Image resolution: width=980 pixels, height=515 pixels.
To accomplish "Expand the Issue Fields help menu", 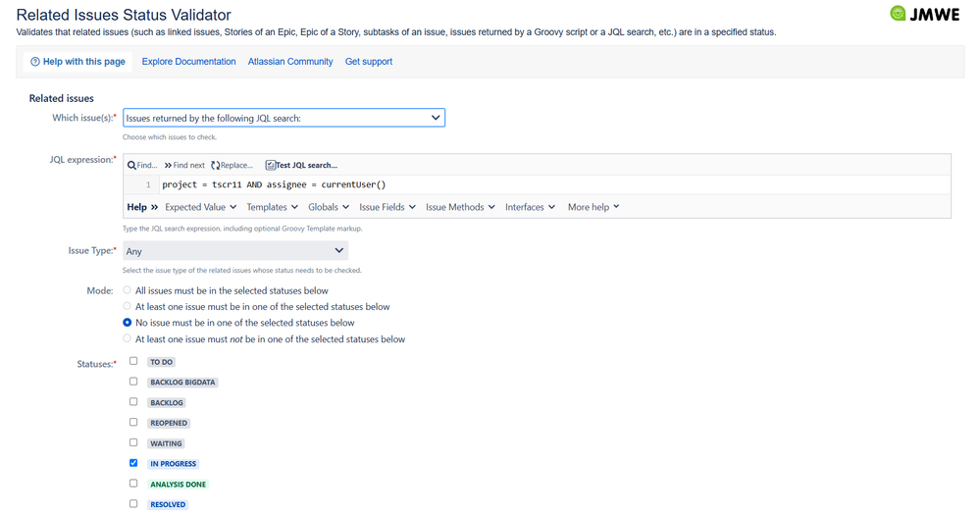I will (x=387, y=207).
